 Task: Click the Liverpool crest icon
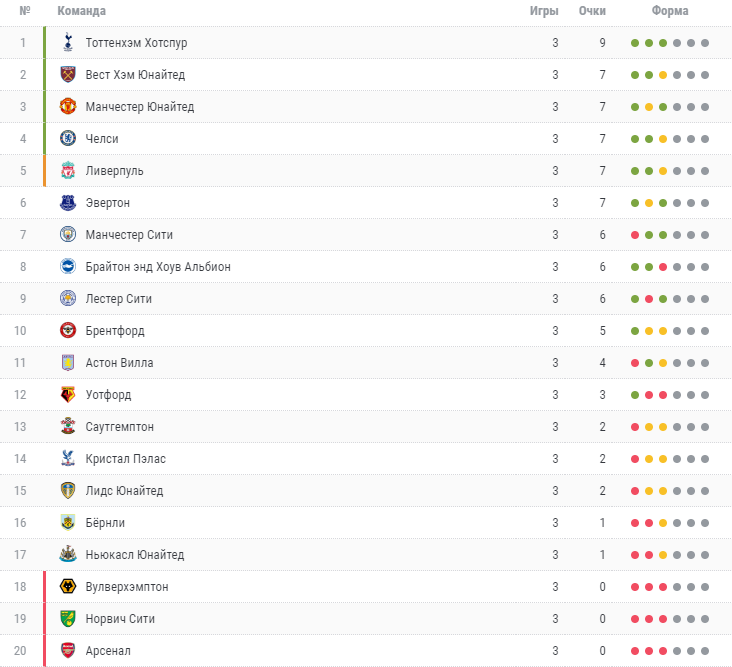pos(68,170)
